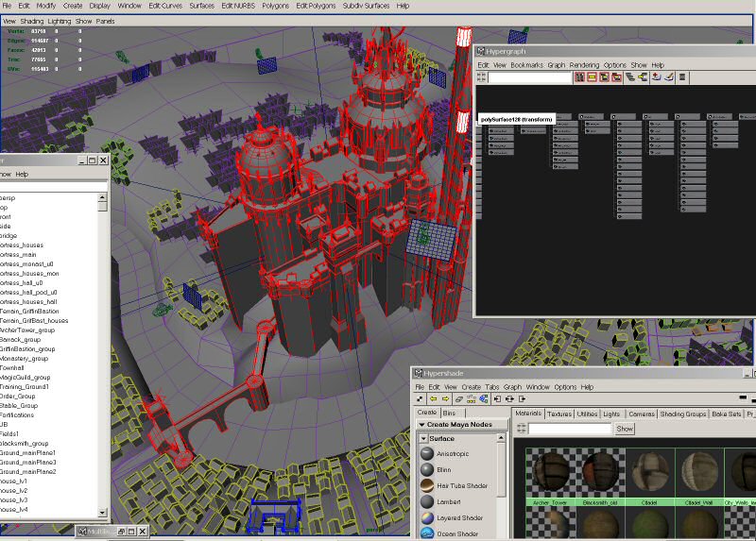Create a Lambert material from node list
This screenshot has height=541, width=756.
449,501
